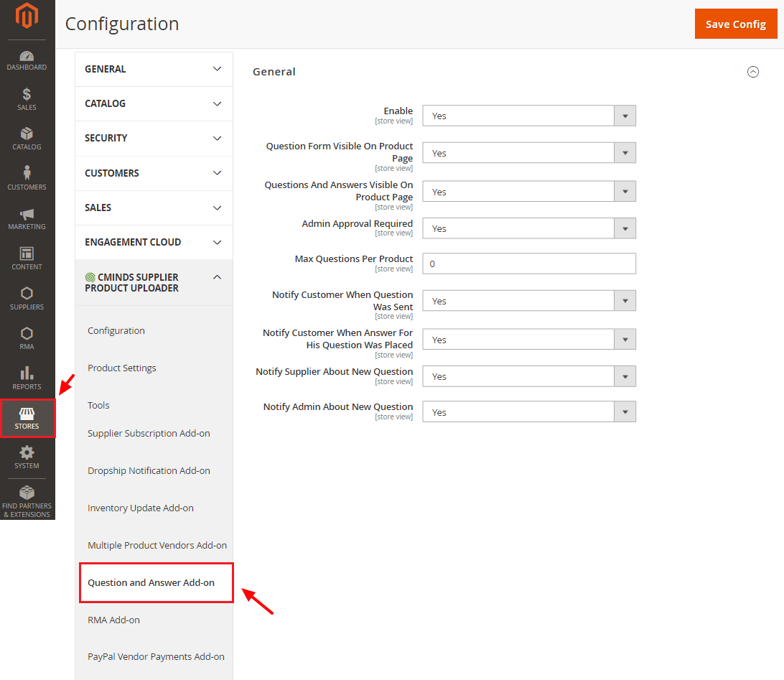
Task: Collapse the General settings group
Action: point(752,72)
